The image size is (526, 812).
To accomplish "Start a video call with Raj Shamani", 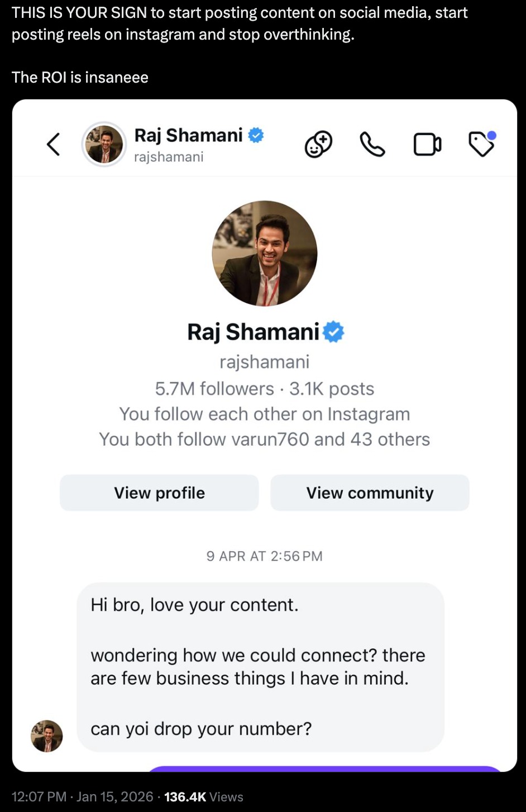I will [x=427, y=144].
